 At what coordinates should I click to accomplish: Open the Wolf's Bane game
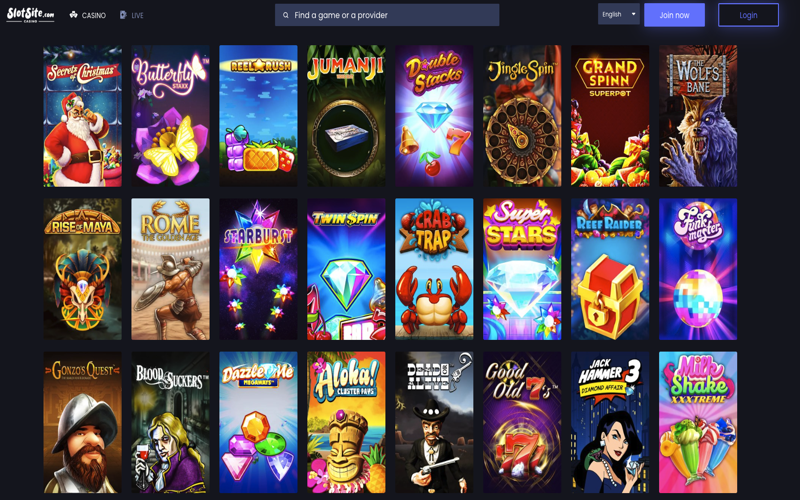[x=698, y=116]
